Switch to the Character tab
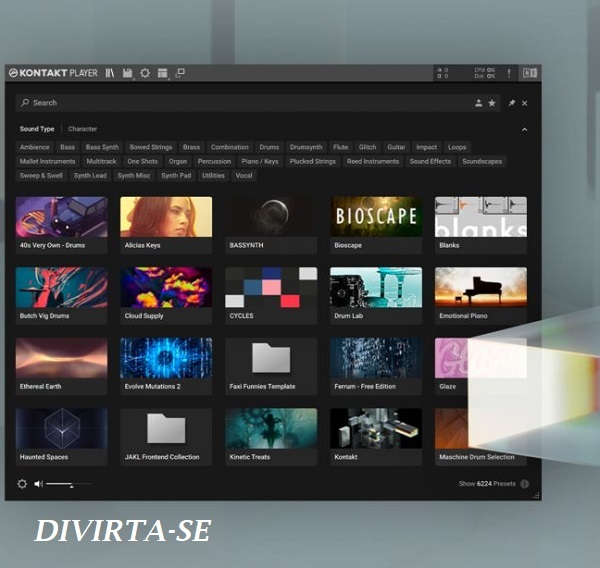This screenshot has width=600, height=568. (82, 129)
